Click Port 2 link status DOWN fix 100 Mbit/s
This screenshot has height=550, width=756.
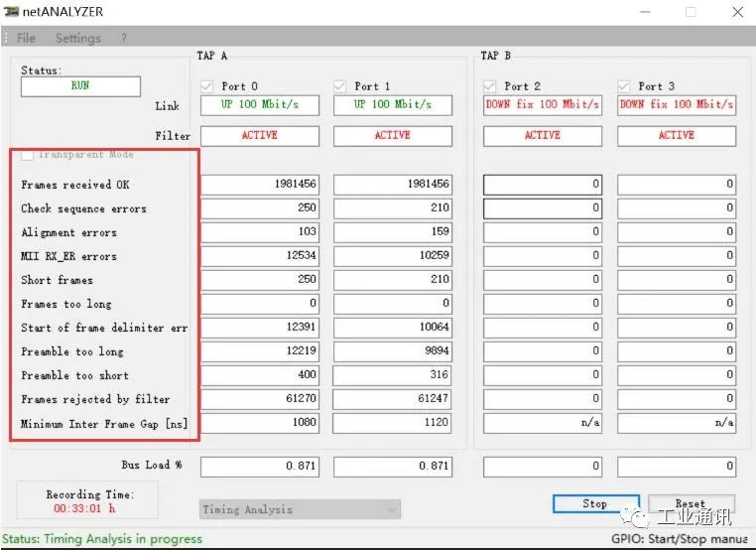(x=543, y=104)
